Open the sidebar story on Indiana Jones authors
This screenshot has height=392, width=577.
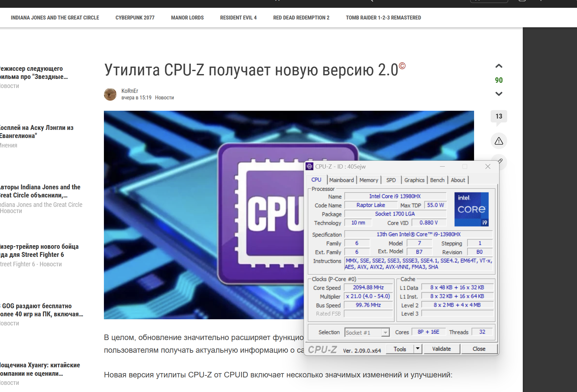click(40, 191)
